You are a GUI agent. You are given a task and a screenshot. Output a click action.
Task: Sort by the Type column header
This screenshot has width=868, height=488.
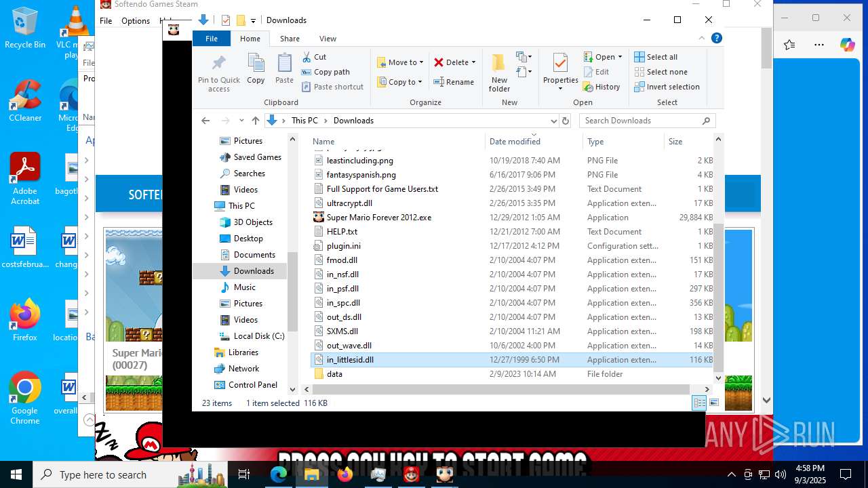click(x=623, y=142)
